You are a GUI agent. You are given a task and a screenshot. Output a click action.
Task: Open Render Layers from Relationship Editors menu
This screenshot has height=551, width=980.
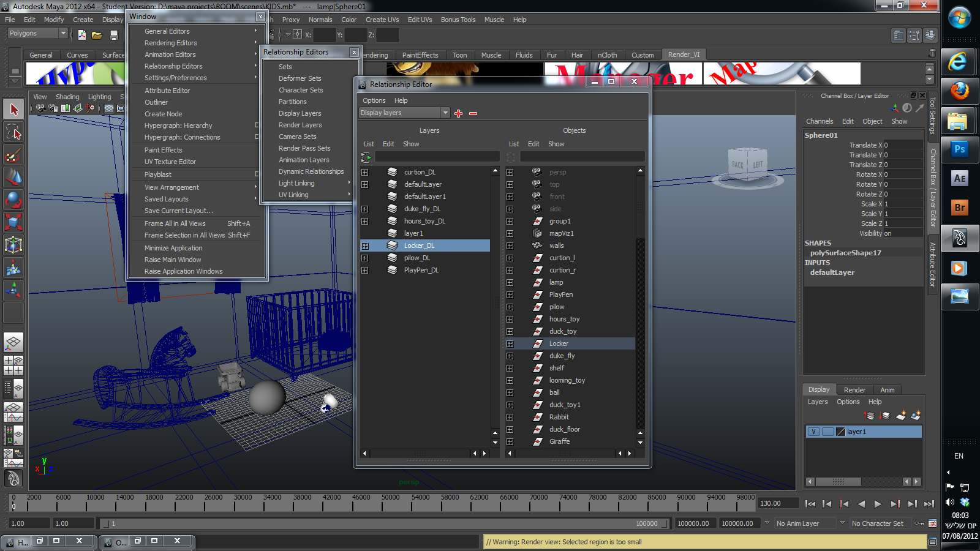click(x=300, y=125)
